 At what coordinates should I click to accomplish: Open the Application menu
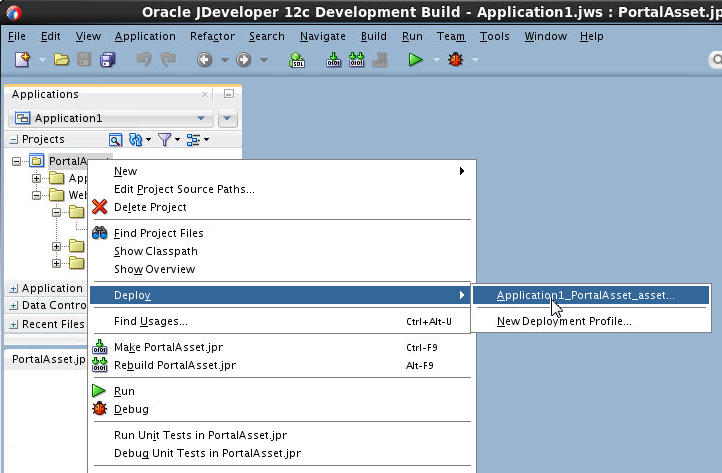click(x=145, y=36)
